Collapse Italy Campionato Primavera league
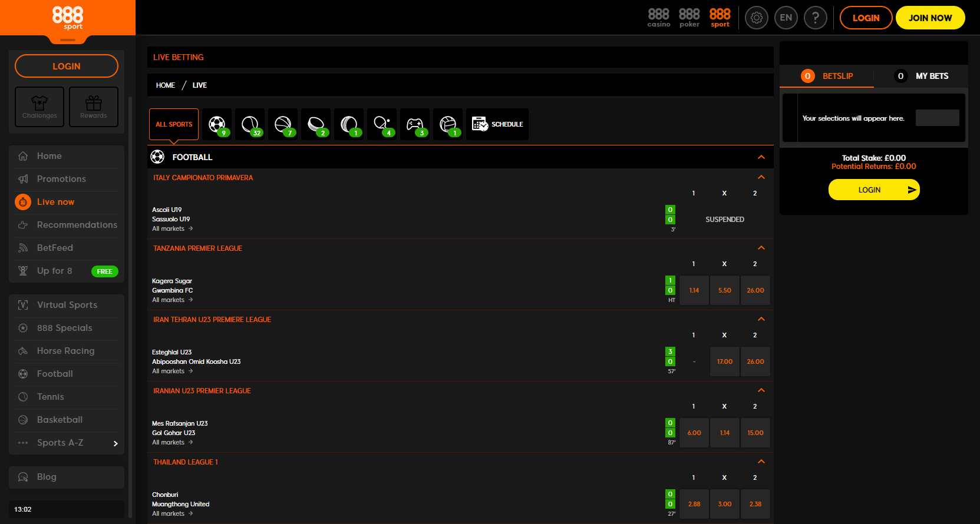 761,177
